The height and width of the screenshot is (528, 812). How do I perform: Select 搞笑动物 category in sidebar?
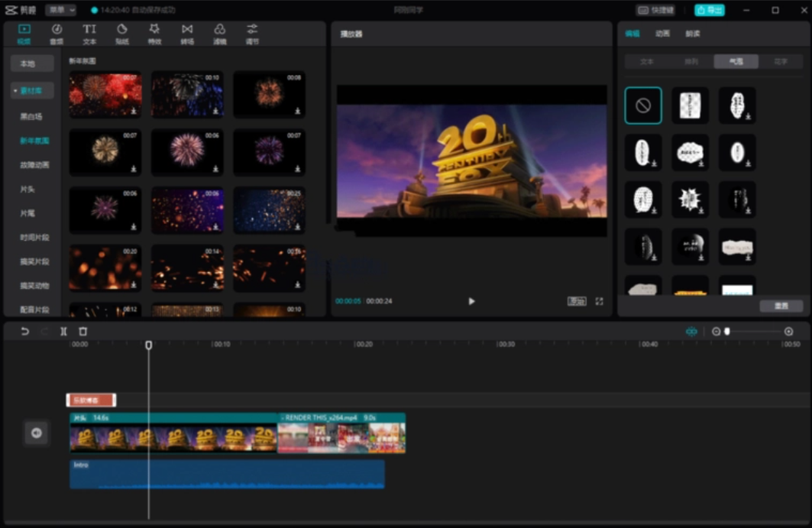tap(34, 286)
